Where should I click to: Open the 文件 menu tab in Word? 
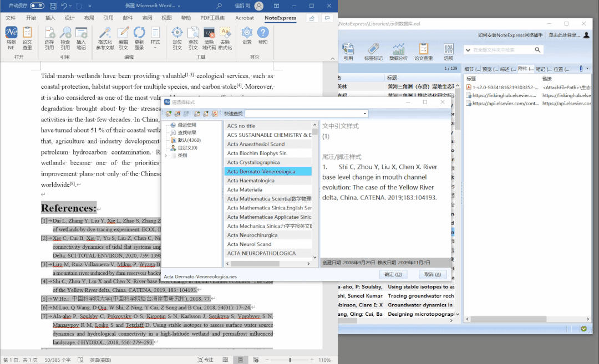click(x=11, y=18)
